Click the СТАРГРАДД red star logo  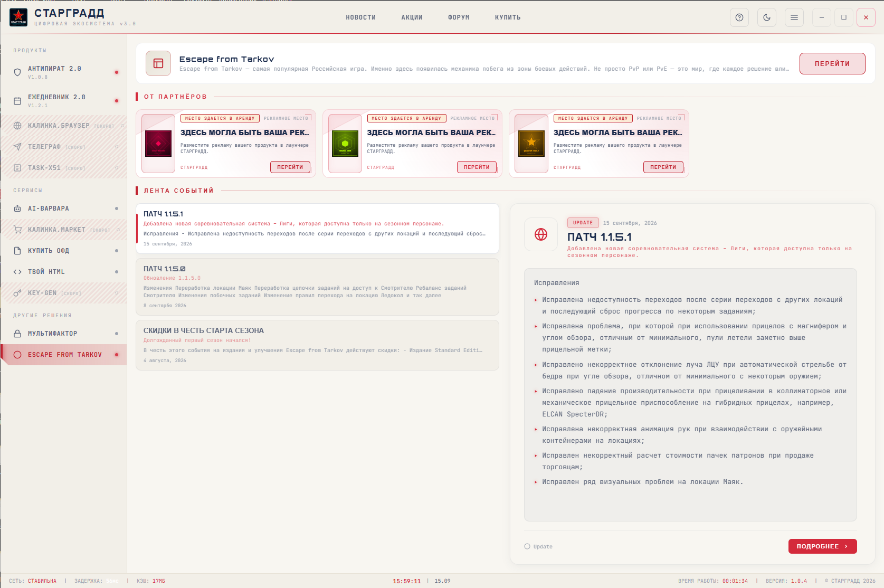pyautogui.click(x=18, y=17)
